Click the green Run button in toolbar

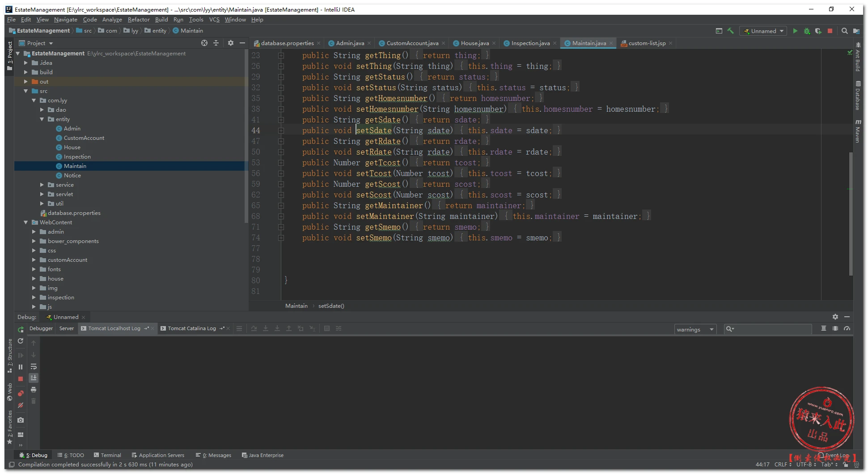[795, 31]
